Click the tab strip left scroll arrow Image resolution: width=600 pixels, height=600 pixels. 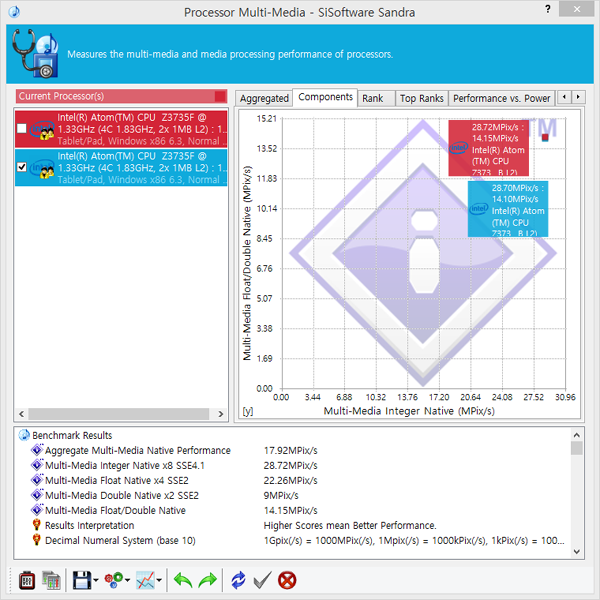pyautogui.click(x=564, y=97)
